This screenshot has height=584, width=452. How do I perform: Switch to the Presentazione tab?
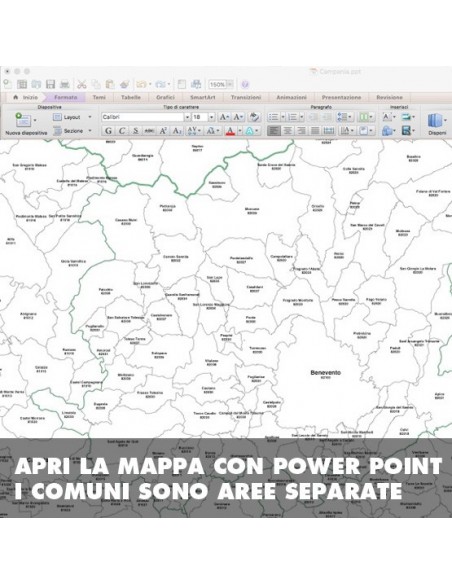(x=341, y=97)
